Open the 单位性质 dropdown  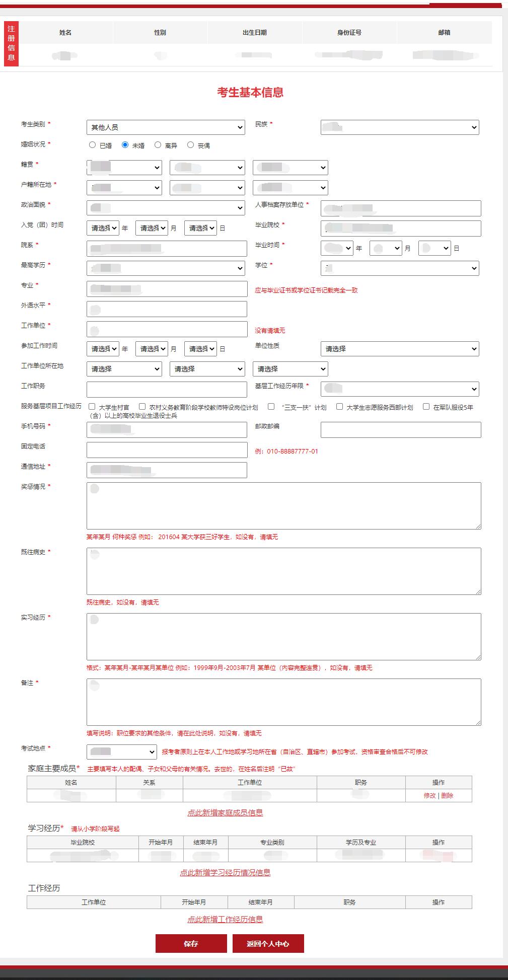(x=400, y=349)
